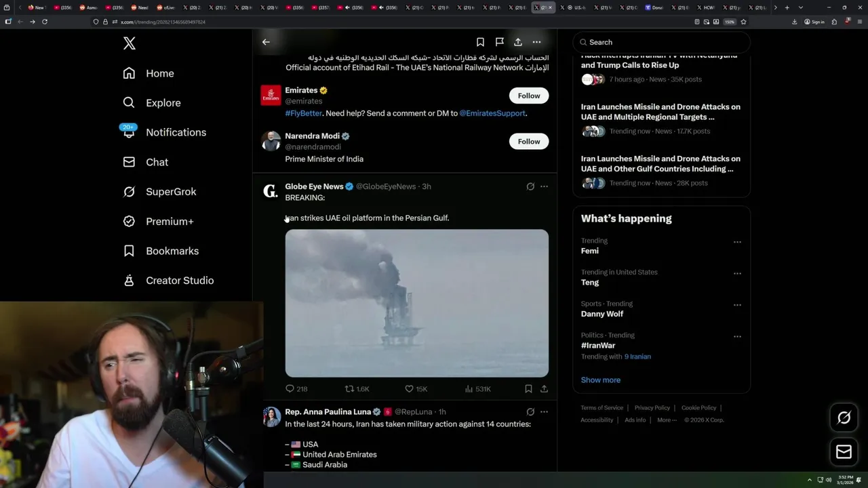This screenshot has height=488, width=868.
Task: Reload the page in browser toolbar
Action: pos(45,22)
